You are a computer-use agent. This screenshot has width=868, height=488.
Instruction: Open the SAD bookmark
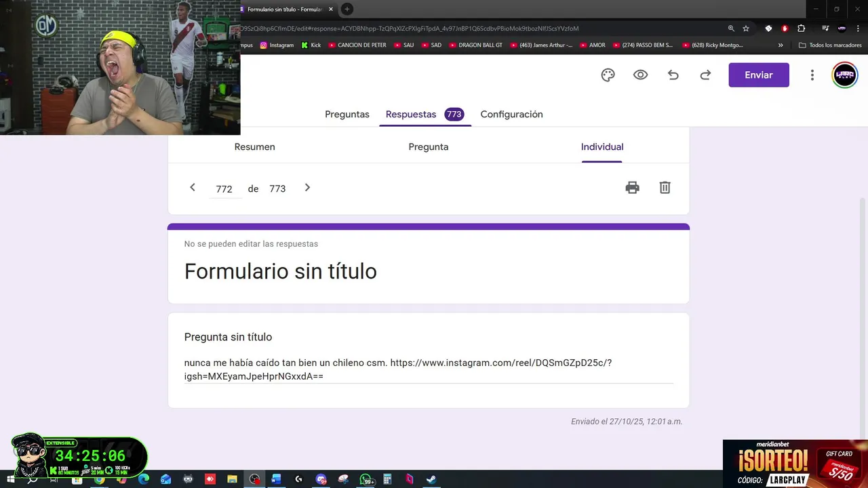[x=431, y=45]
